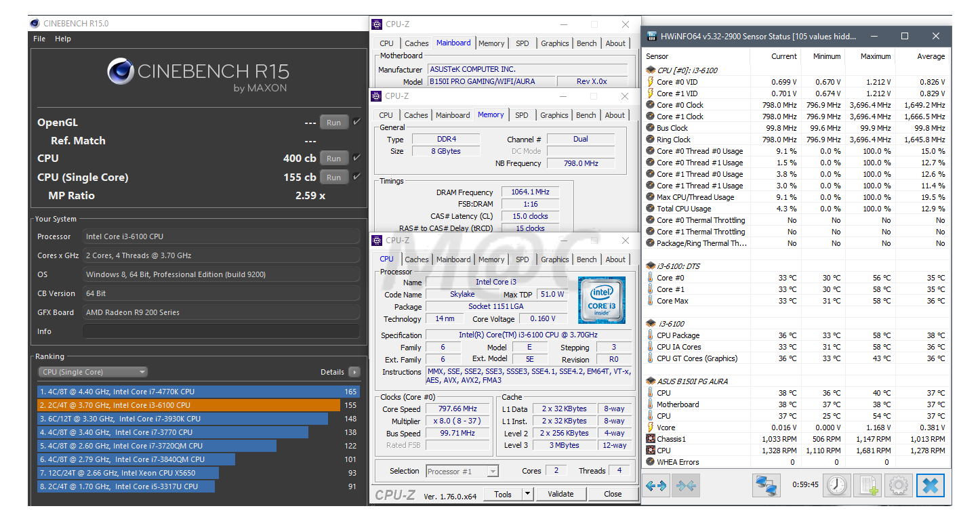
Task: Click the Multiplier value x 8.0 (8 - 37)
Action: click(457, 421)
